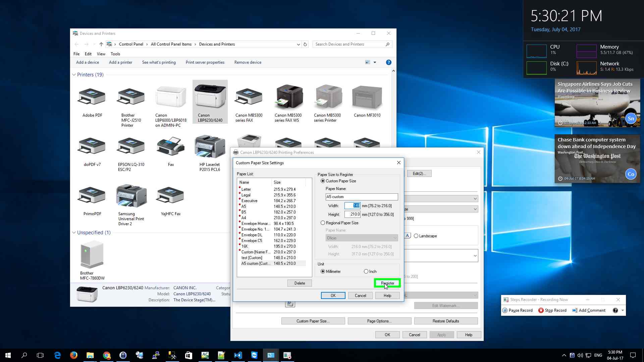Select the Regional Paper Size radio button

pos(323,223)
